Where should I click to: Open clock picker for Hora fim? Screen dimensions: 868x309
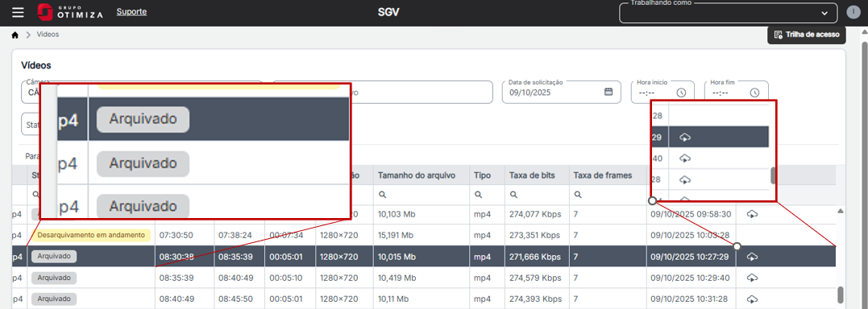754,93
